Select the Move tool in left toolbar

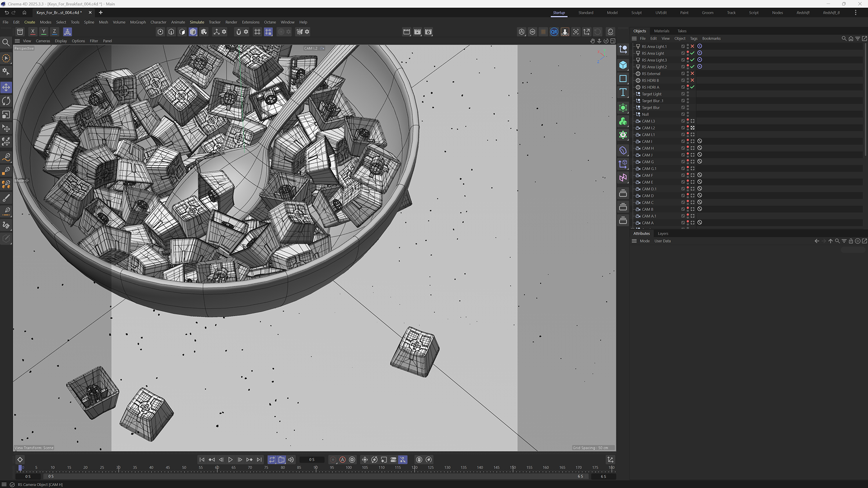tap(6, 88)
